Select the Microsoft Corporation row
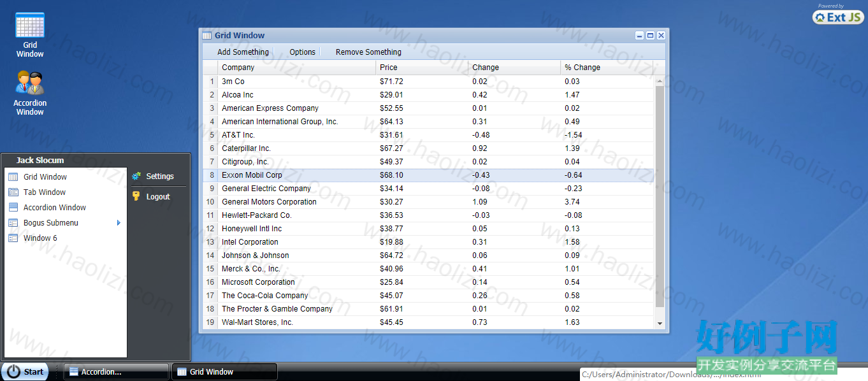 [x=428, y=282]
